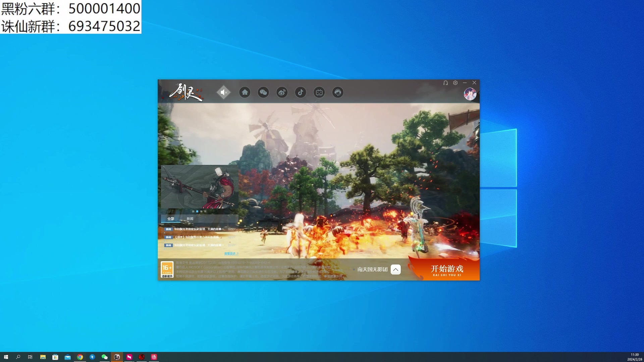Open the red-and-black round taskbar icon
644x362 pixels.
[142, 357]
